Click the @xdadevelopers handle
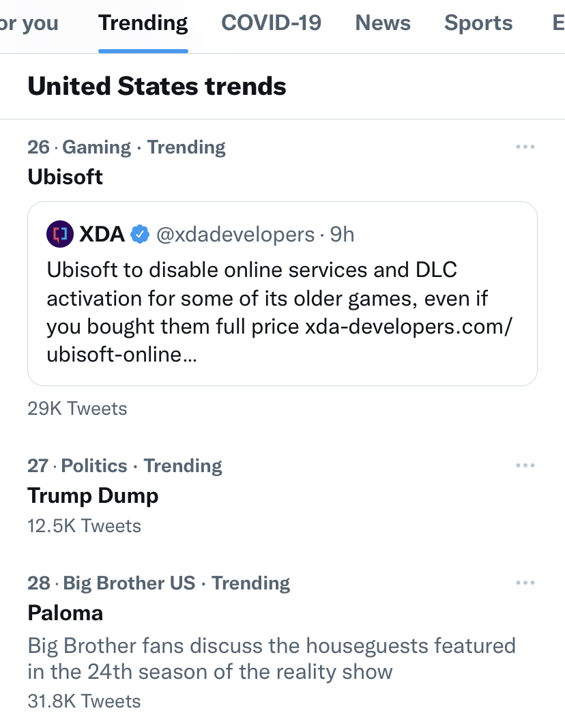Image resolution: width=565 pixels, height=728 pixels. [x=235, y=235]
